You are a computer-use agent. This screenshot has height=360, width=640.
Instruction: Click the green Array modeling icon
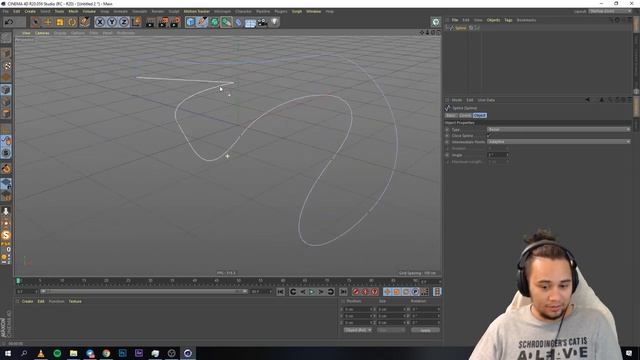tap(226, 22)
